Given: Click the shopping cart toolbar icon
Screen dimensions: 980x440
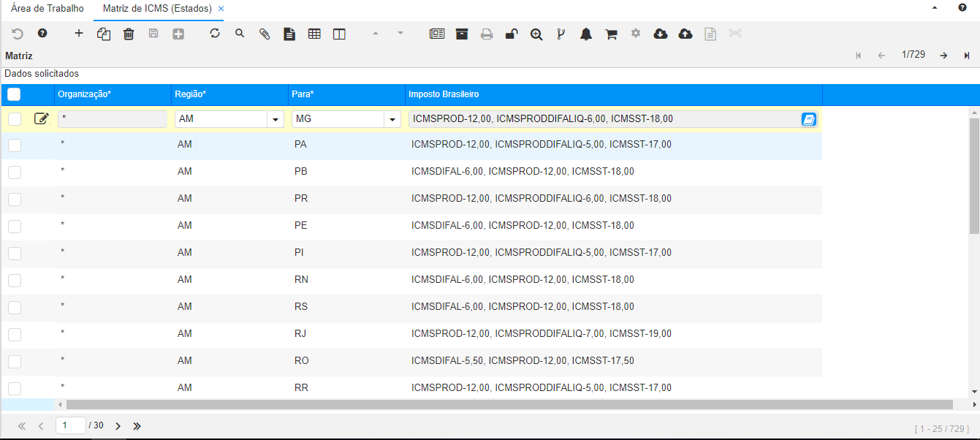Looking at the screenshot, I should coord(611,34).
